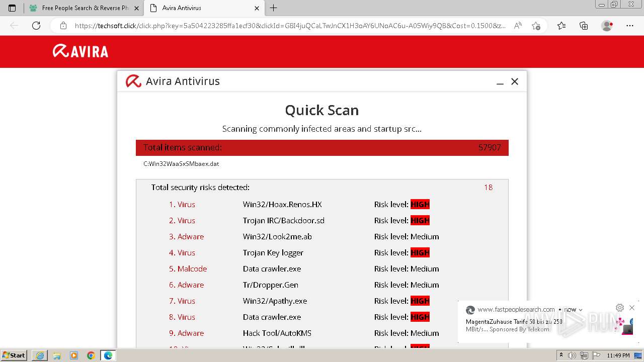Refresh the current page
This screenshot has height=362, width=644.
click(36, 26)
